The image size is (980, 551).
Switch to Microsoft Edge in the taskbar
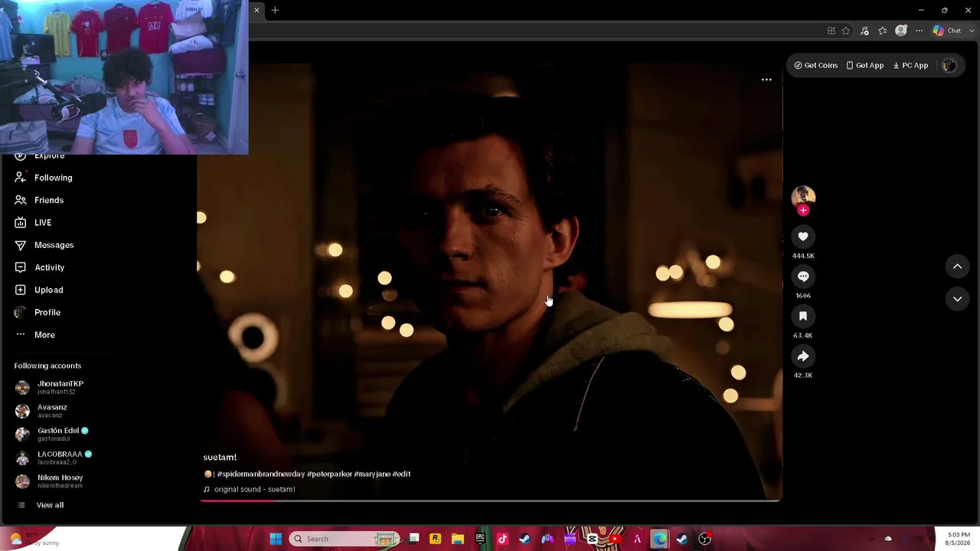tap(659, 539)
